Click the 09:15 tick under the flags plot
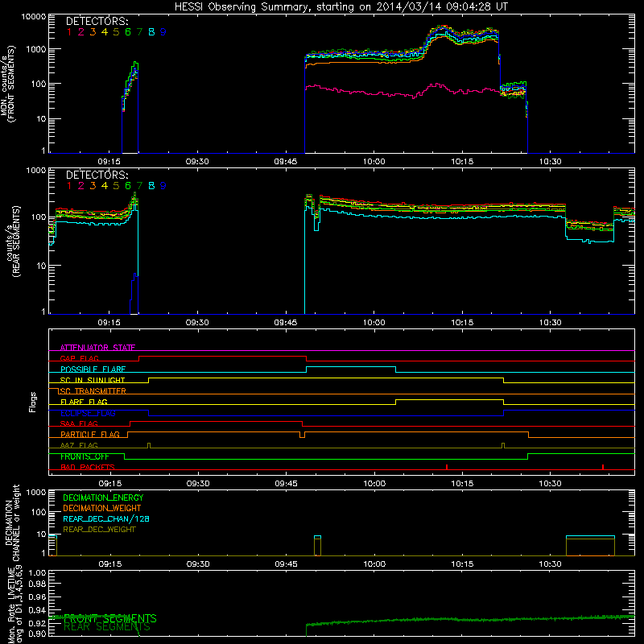The image size is (644, 644). pyautogui.click(x=109, y=484)
